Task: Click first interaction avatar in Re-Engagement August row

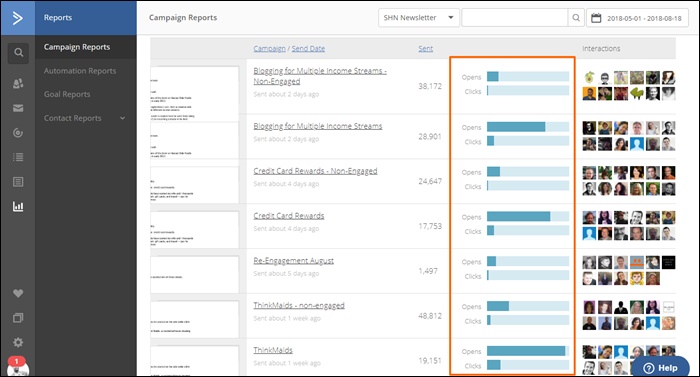Action: pyautogui.click(x=589, y=262)
